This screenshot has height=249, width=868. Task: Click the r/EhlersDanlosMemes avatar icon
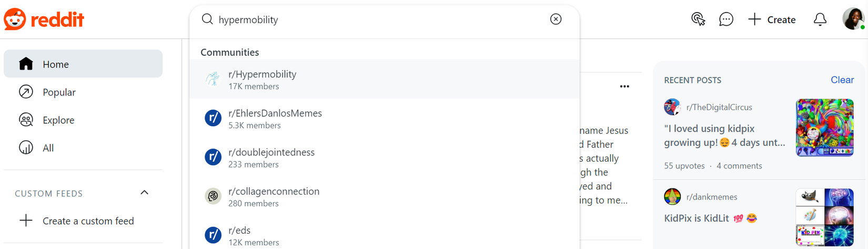(213, 118)
